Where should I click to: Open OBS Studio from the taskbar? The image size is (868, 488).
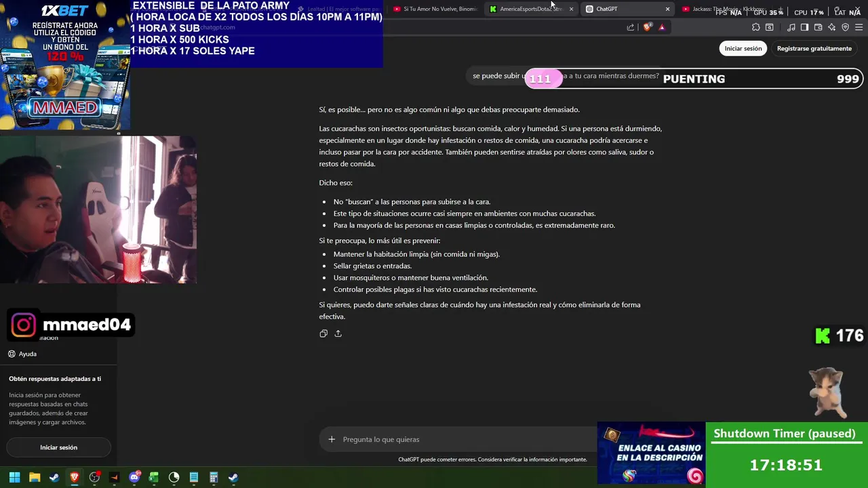click(94, 477)
